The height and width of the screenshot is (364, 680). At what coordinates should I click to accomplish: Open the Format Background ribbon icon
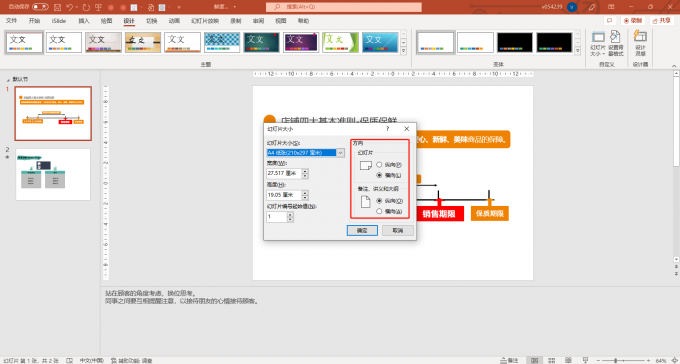pyautogui.click(x=615, y=44)
